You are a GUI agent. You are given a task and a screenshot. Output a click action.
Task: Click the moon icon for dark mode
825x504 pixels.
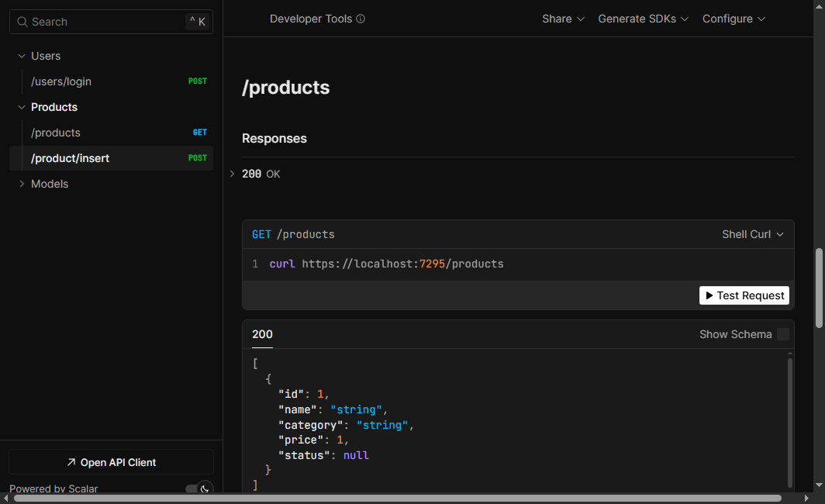[x=205, y=488]
